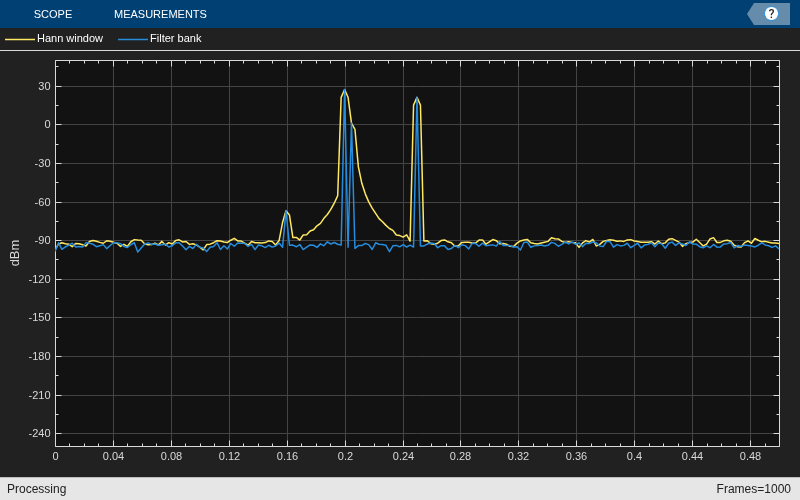Select the dBm y-axis label

click(x=15, y=253)
